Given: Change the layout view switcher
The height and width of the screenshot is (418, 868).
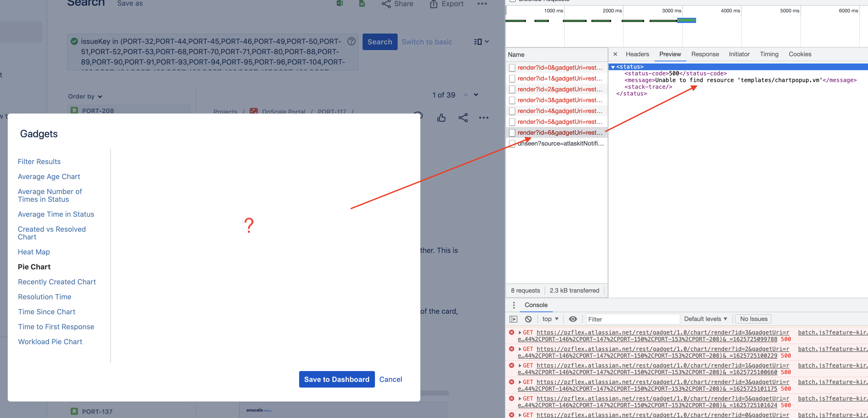Looking at the screenshot, I should pyautogui.click(x=481, y=42).
